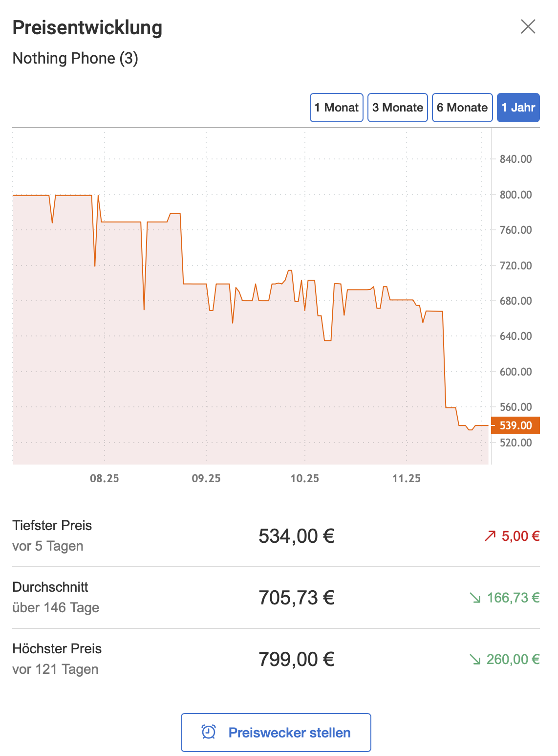Screen dimensions: 558x756
Task: Show the 6 Monate price history
Action: [x=462, y=108]
